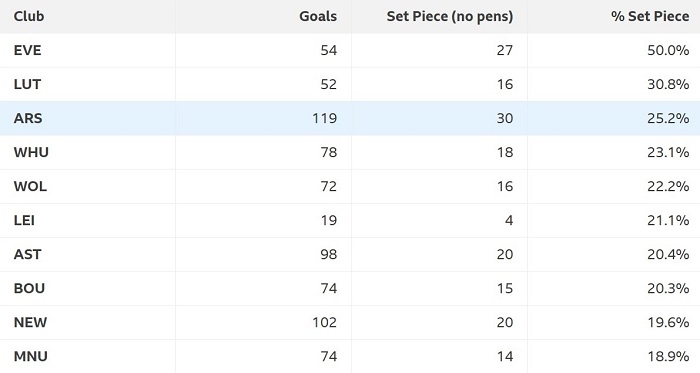The height and width of the screenshot is (373, 700).
Task: Click MNU's 18.9% set piece value
Action: pyautogui.click(x=668, y=356)
